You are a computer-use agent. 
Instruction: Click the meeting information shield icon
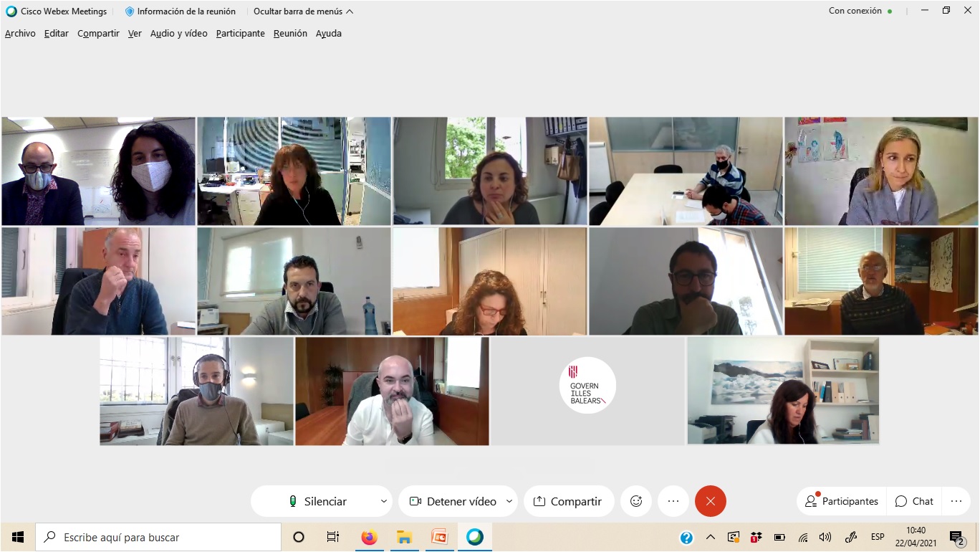click(x=130, y=11)
